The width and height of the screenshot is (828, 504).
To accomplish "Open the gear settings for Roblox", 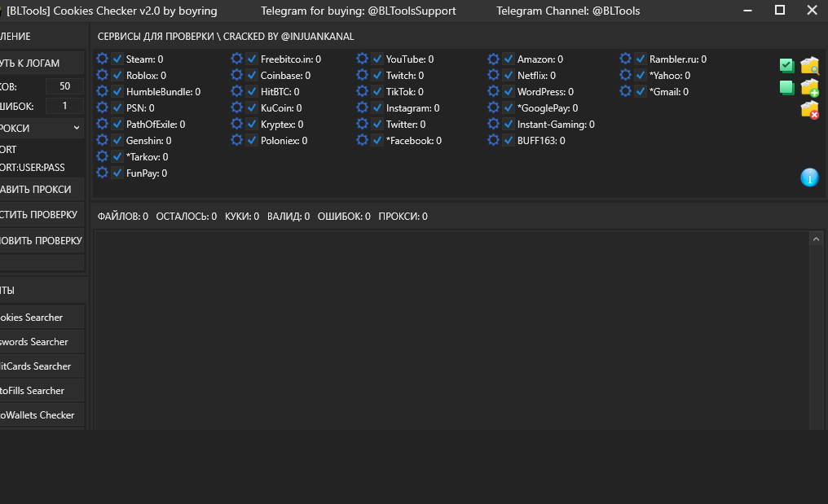I will [103, 75].
